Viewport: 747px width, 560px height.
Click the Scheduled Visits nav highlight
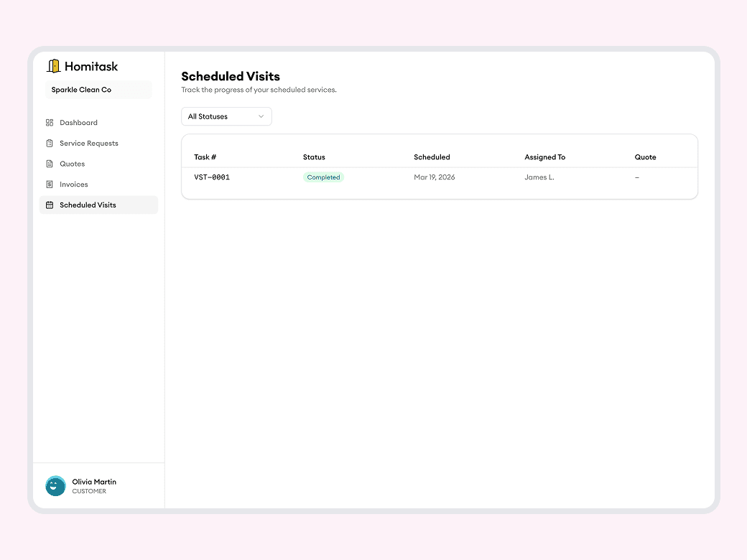(x=98, y=205)
